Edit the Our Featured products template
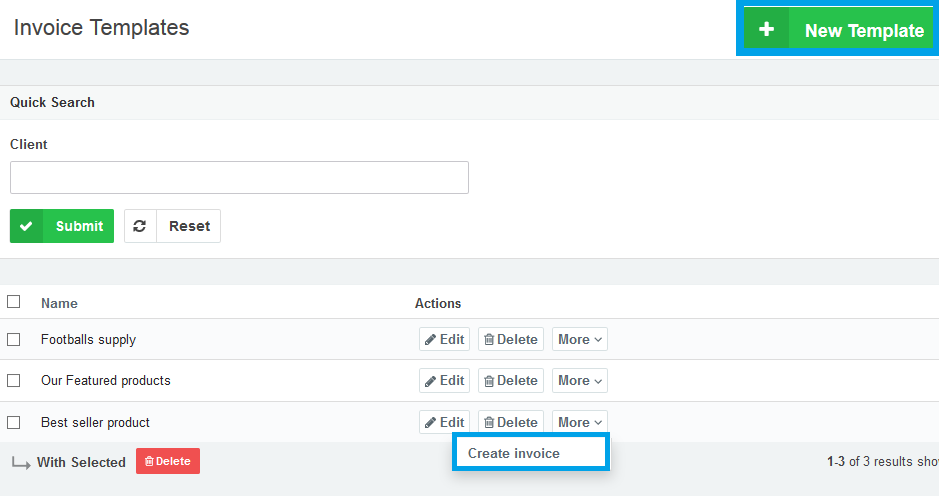This screenshot has height=496, width=939. pyautogui.click(x=444, y=380)
